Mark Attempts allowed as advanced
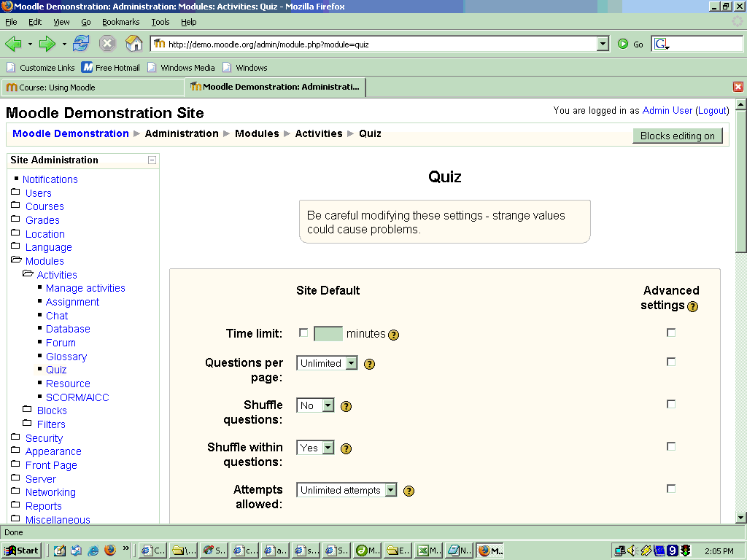This screenshot has width=747, height=560. click(x=671, y=489)
